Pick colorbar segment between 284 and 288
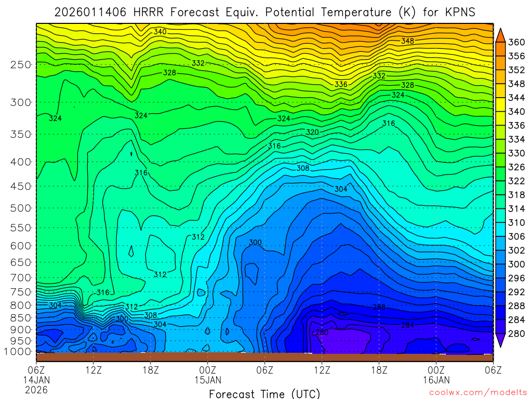The width and height of the screenshot is (532, 399). (500, 313)
